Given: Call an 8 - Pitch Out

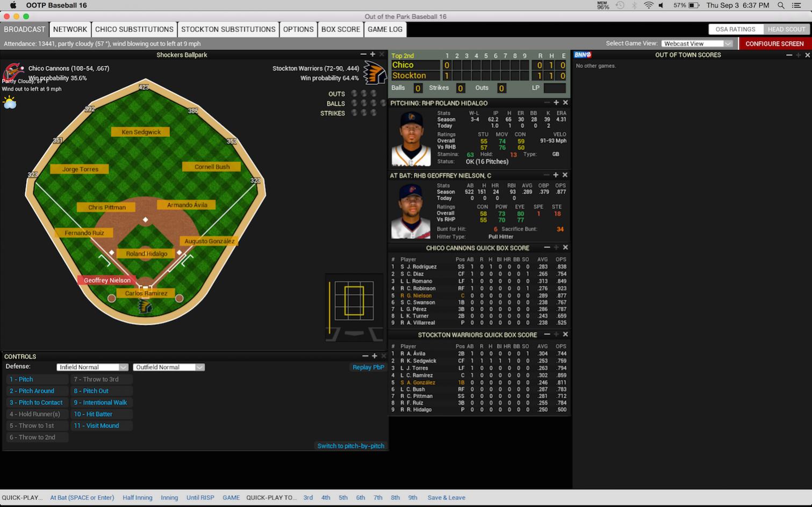Looking at the screenshot, I should 102,391.
